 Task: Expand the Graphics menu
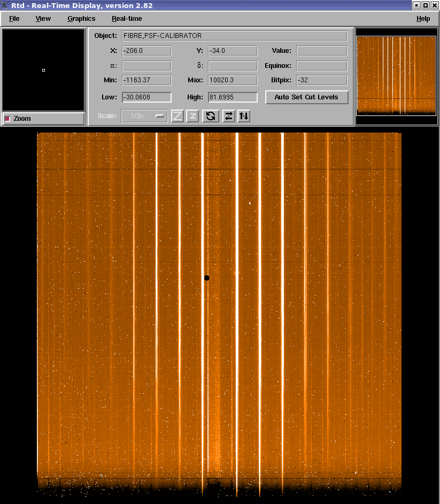(81, 19)
